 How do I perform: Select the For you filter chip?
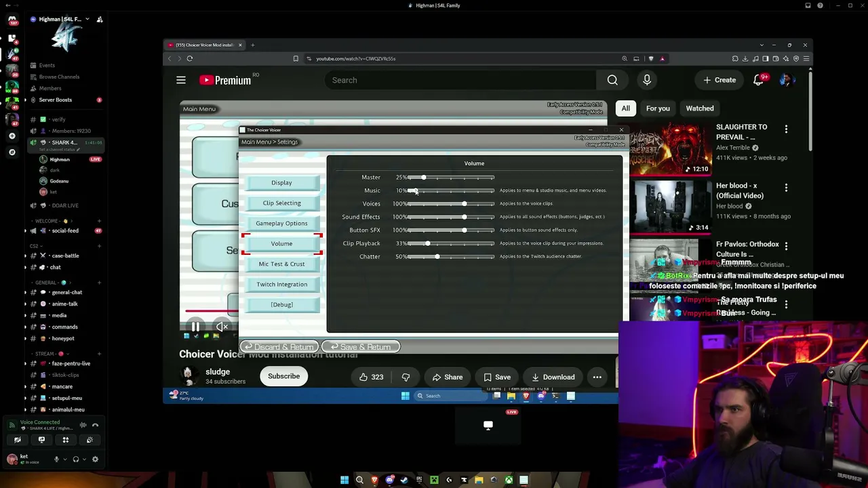(x=658, y=108)
